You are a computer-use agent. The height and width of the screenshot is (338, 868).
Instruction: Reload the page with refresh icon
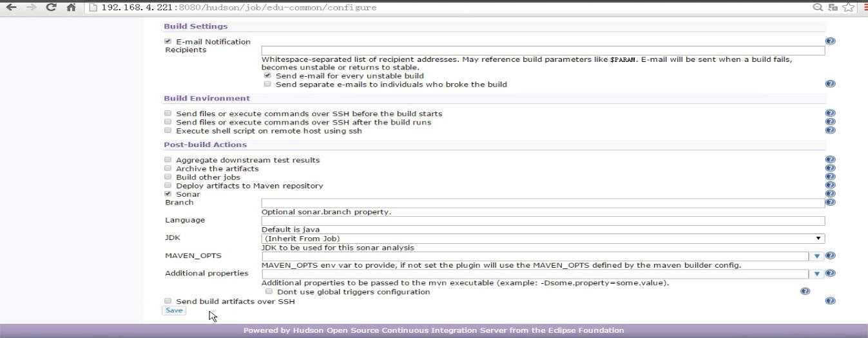click(52, 7)
